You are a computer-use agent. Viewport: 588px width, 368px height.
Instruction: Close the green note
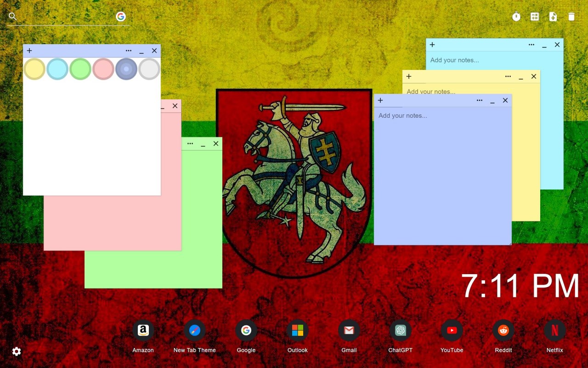pos(216,144)
